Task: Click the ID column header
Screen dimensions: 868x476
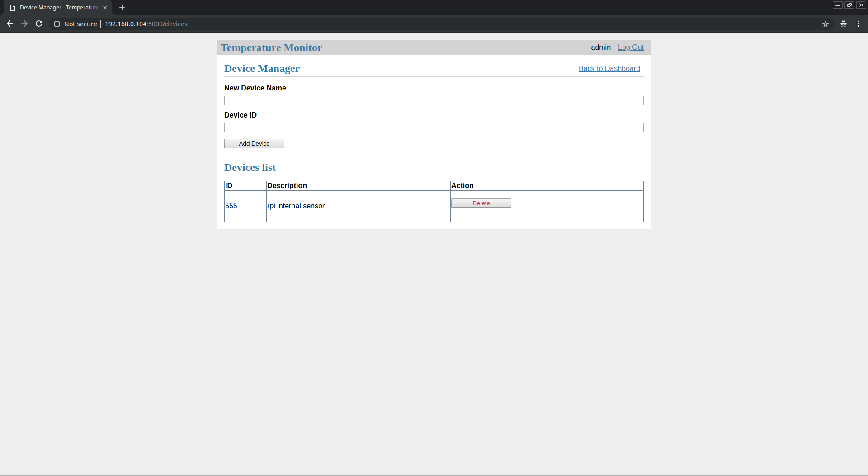Action: click(x=229, y=185)
